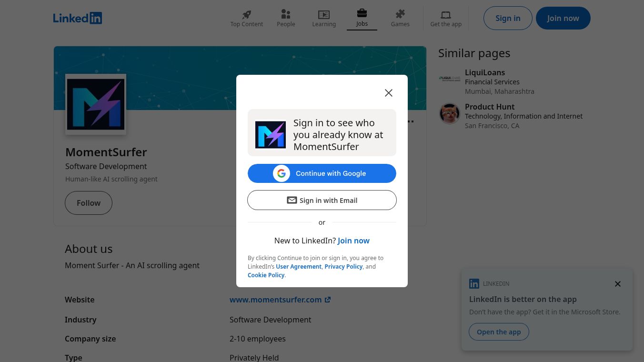Screen dimensions: 644x362
Task: Click the MomentSurfer company logo on the page
Action: pyautogui.click(x=96, y=104)
